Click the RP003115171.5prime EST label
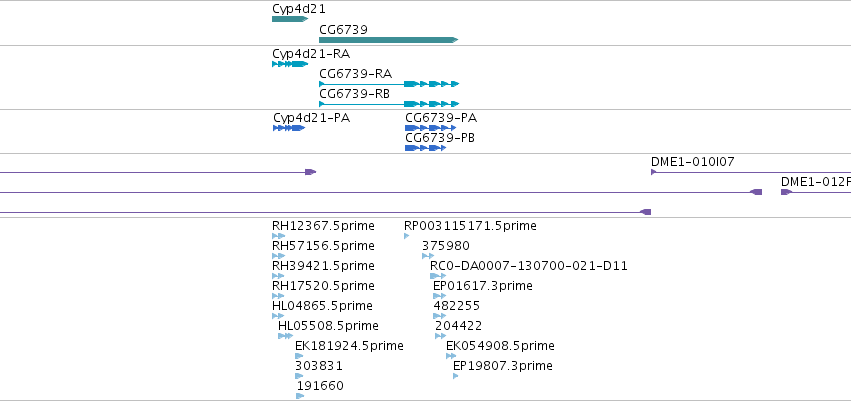Screen dimensions: 851x401 click(470, 226)
